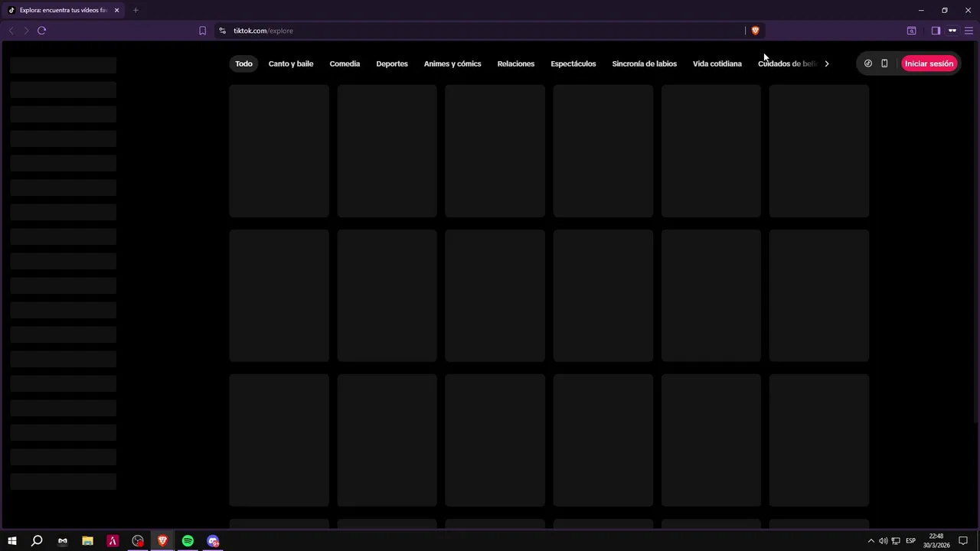Viewport: 980px width, 551px height.
Task: Open Windows search magnifier on taskbar
Action: click(37, 541)
